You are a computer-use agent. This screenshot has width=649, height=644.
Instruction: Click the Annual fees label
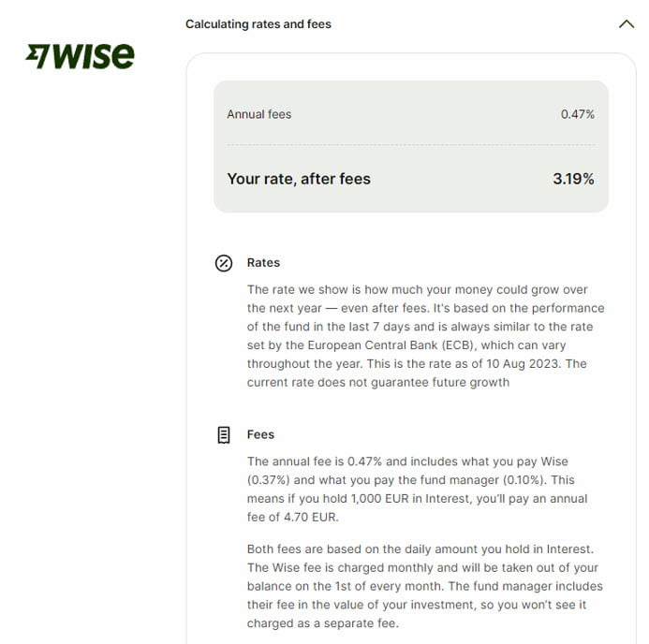point(259,114)
